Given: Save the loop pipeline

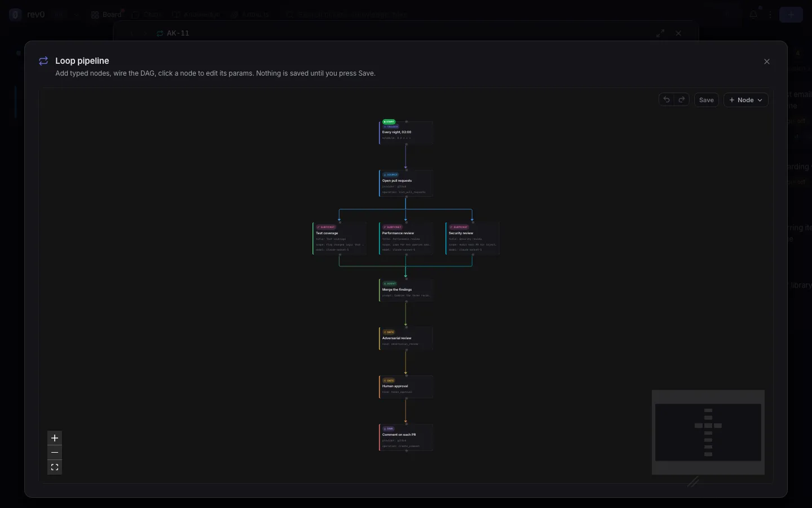Looking at the screenshot, I should (x=707, y=100).
